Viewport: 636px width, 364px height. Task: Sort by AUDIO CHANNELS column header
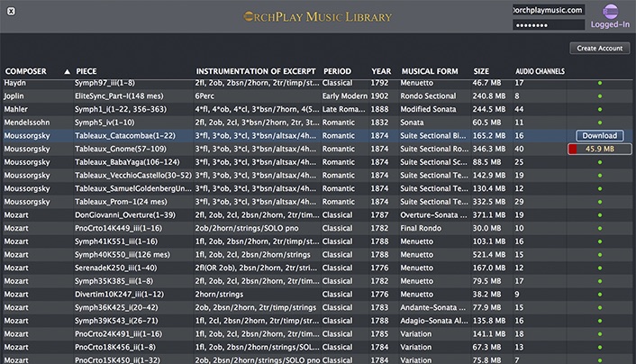click(x=540, y=71)
